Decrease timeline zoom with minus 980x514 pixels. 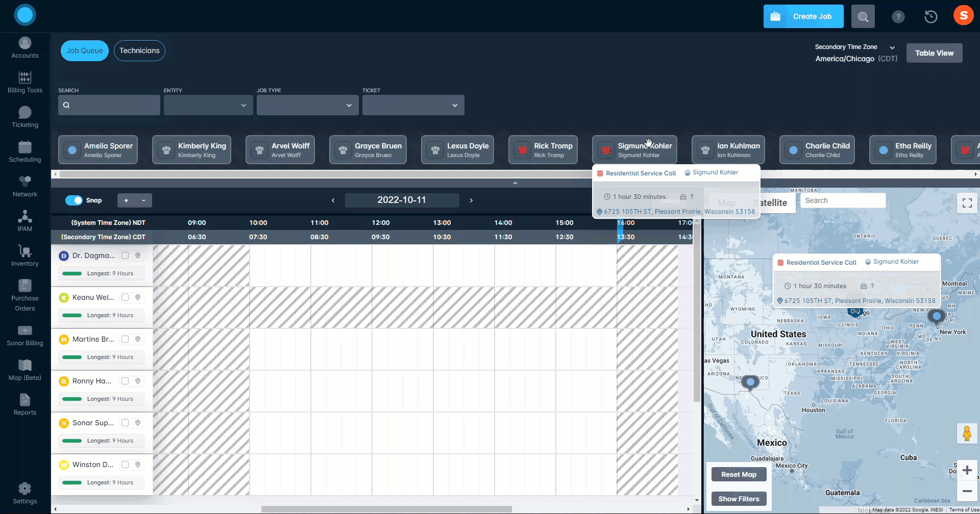143,200
